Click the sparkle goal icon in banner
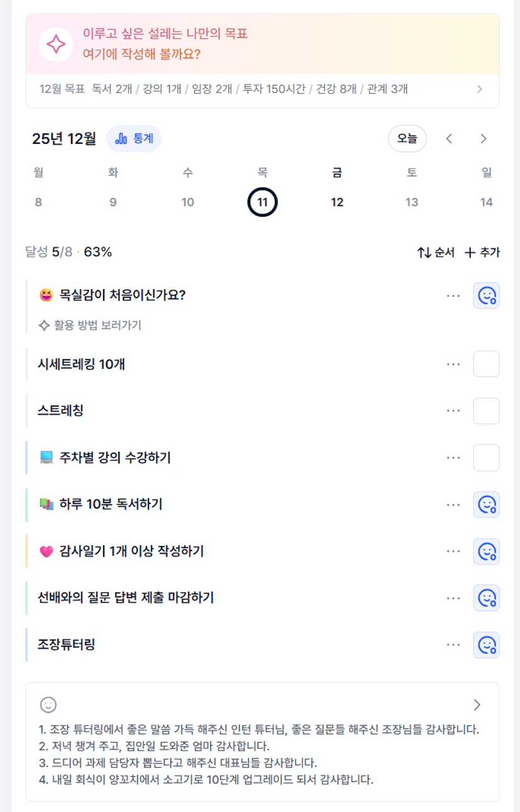Viewport: 520px width, 812px height. [55, 45]
